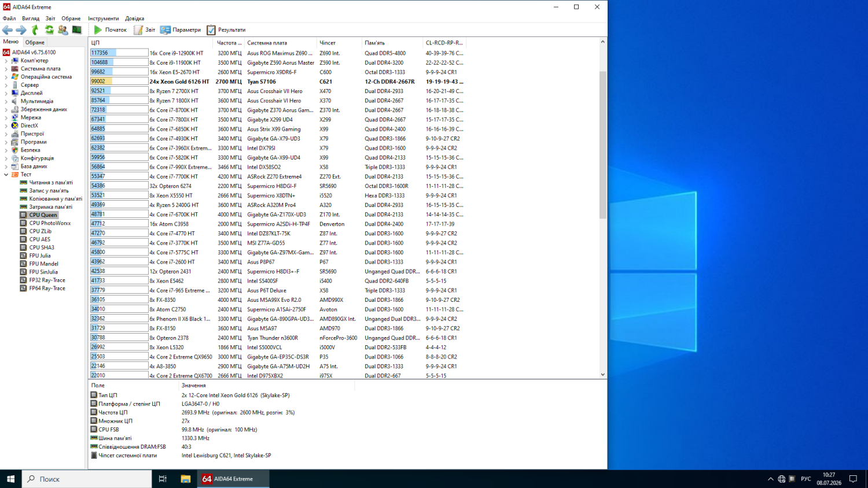Open the Інструменти menu
868x488 pixels.
(103, 19)
